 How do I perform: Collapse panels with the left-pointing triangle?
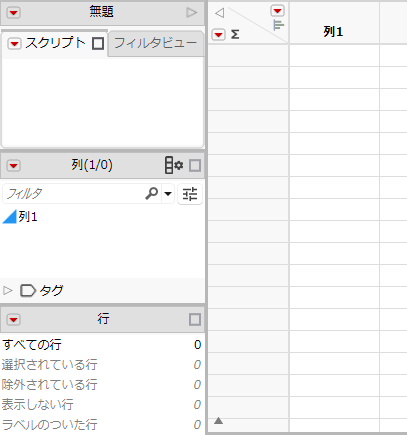click(219, 13)
